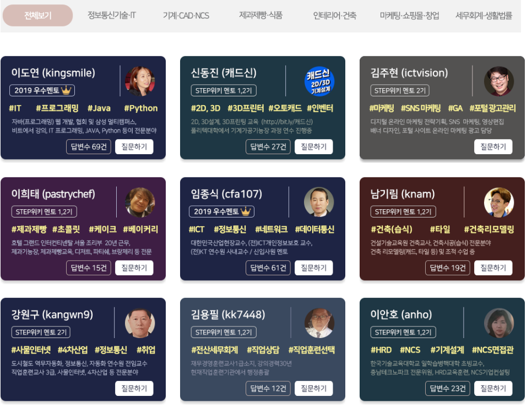Ask a question to 김용필 (kk7448)
This screenshot has height=408, width=532.
[x=313, y=388]
